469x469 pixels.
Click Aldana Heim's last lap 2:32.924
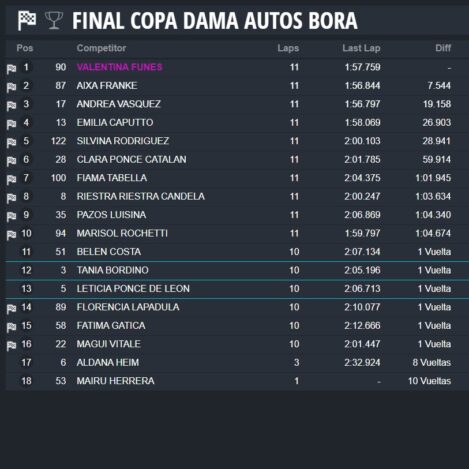tap(362, 363)
